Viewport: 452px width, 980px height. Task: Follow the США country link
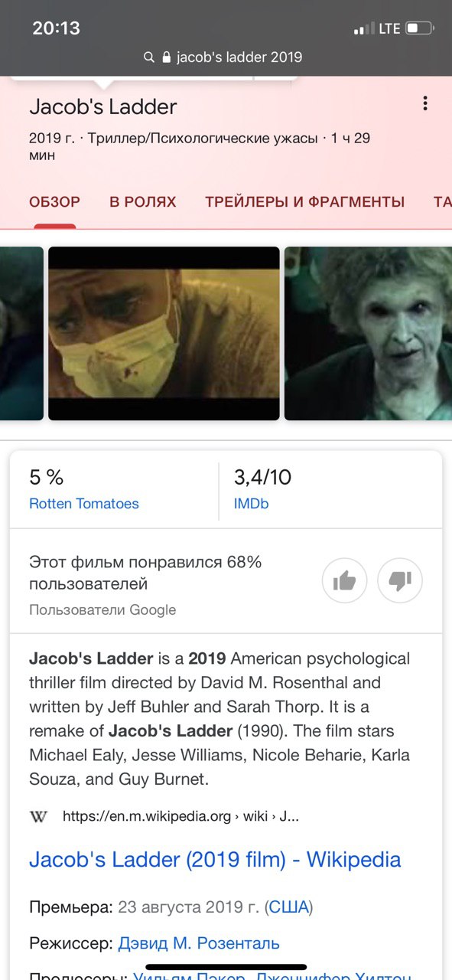click(289, 907)
